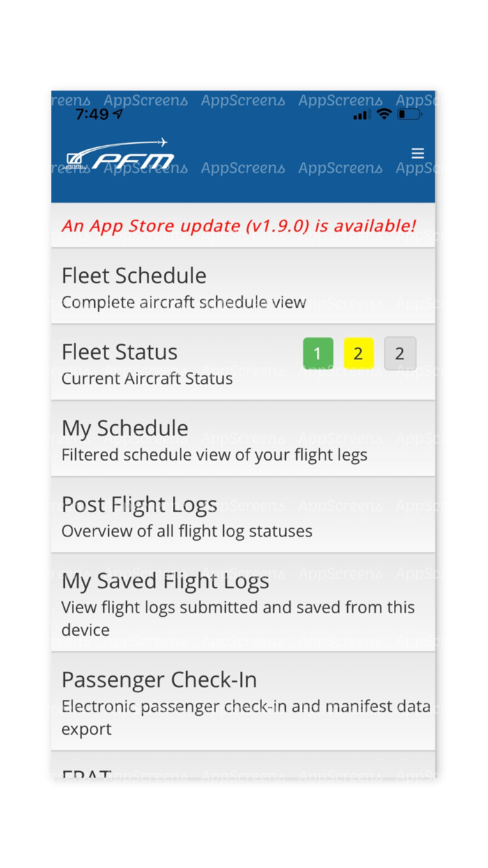This screenshot has height=868, width=488.
Task: Click the yellow aircraft status badge
Action: tap(359, 352)
